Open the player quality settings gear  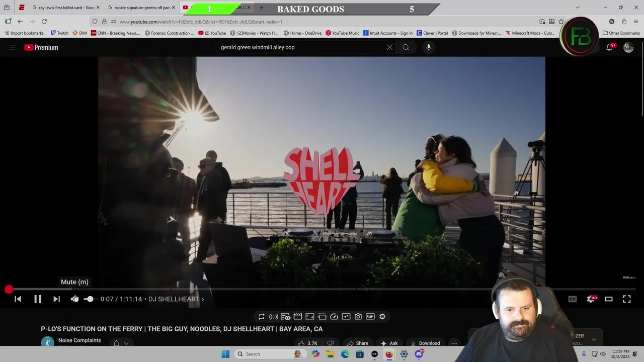coord(591,299)
